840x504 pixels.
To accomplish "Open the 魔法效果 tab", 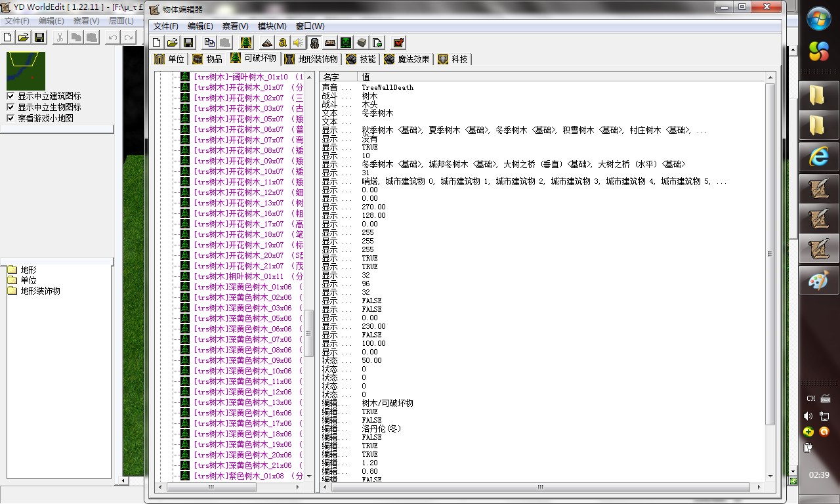I will [x=408, y=59].
